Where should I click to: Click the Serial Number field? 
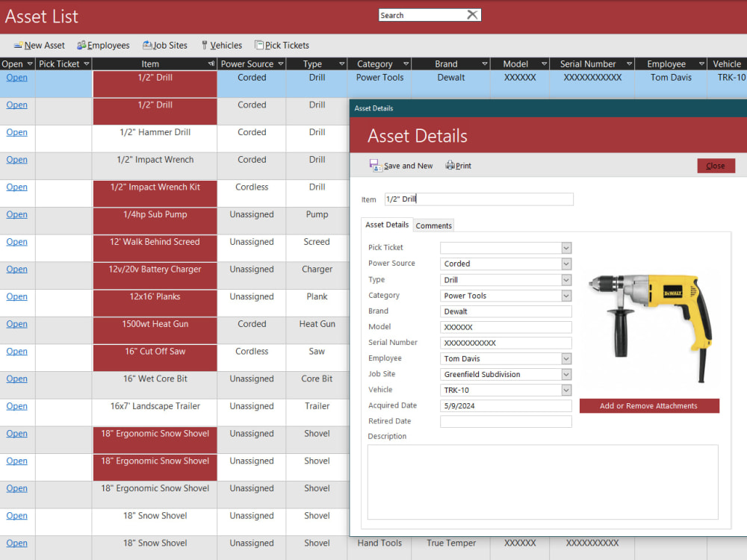[x=506, y=343]
